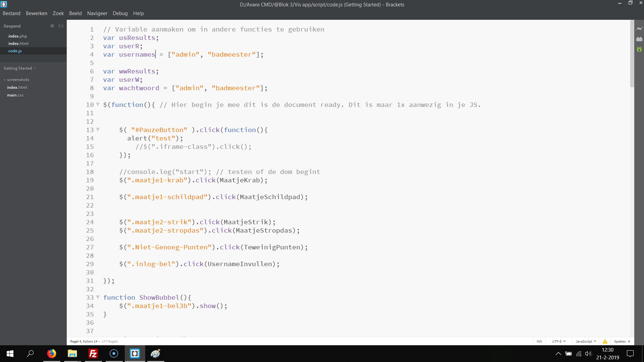This screenshot has height=362, width=644.
Task: Change the indent size value 4
Action: point(629,341)
